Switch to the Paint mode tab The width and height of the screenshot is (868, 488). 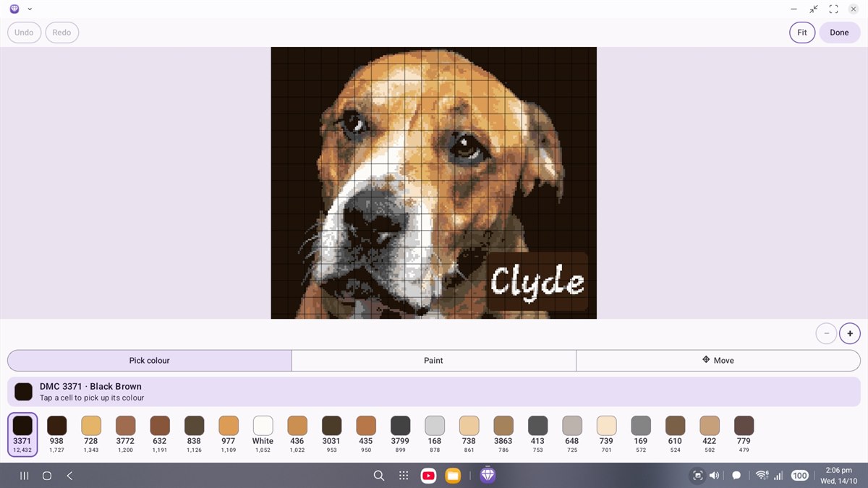click(x=433, y=360)
